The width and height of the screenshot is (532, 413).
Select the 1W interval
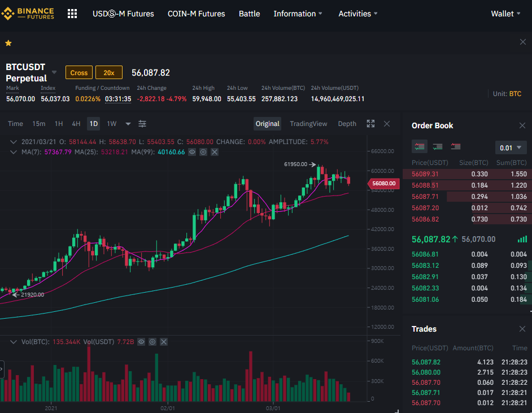[112, 124]
